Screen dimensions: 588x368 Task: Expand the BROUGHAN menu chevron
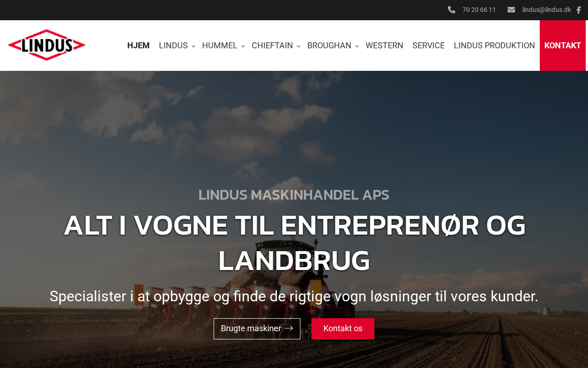tap(357, 46)
